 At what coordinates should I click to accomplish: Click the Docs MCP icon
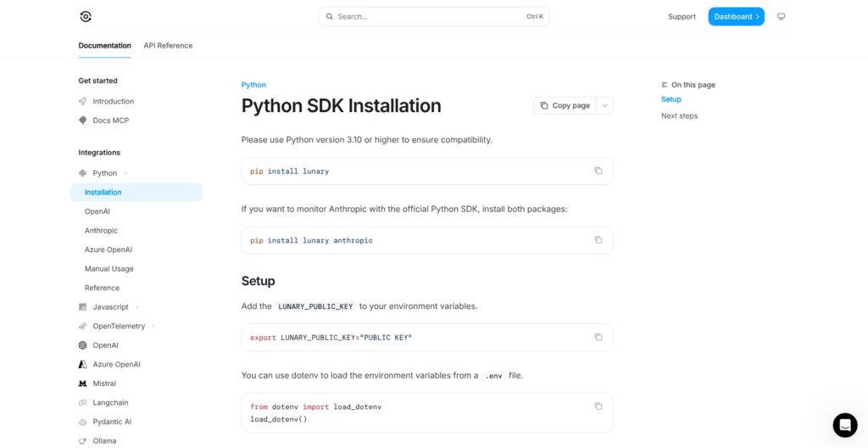click(x=83, y=120)
